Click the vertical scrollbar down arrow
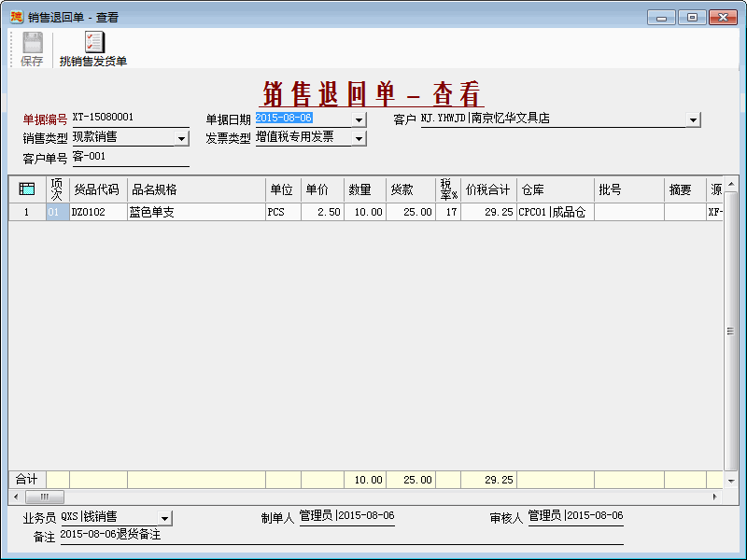 731,481
